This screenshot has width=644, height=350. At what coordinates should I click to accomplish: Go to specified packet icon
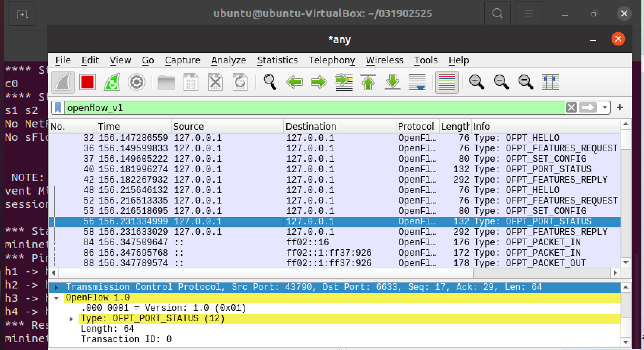(x=344, y=82)
